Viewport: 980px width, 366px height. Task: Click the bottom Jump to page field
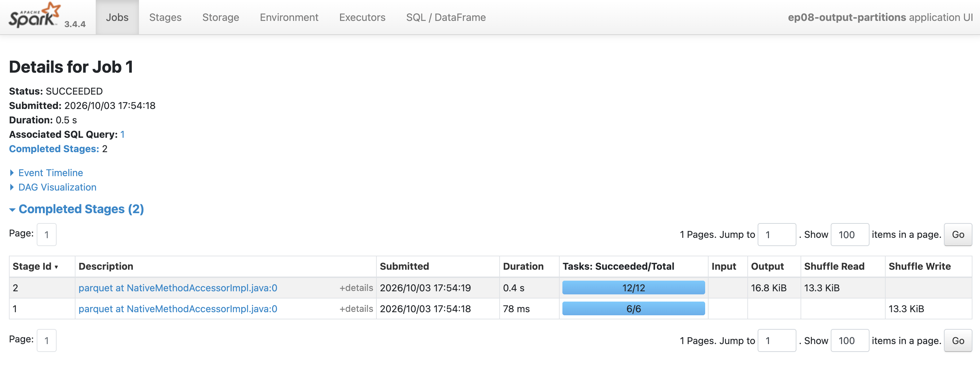tap(777, 341)
